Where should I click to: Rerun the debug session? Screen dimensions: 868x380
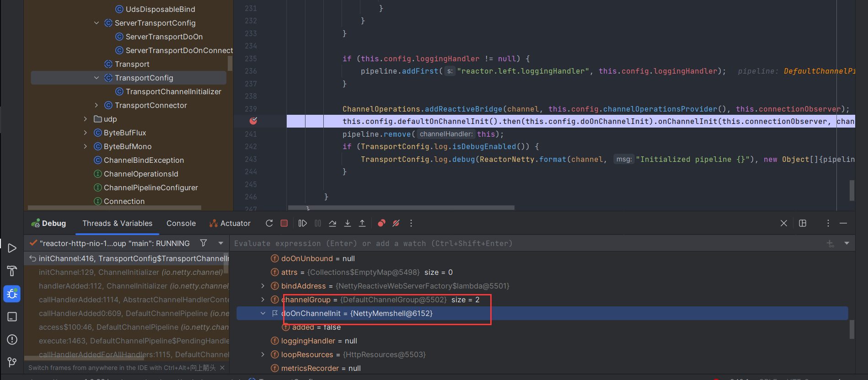pyautogui.click(x=269, y=223)
